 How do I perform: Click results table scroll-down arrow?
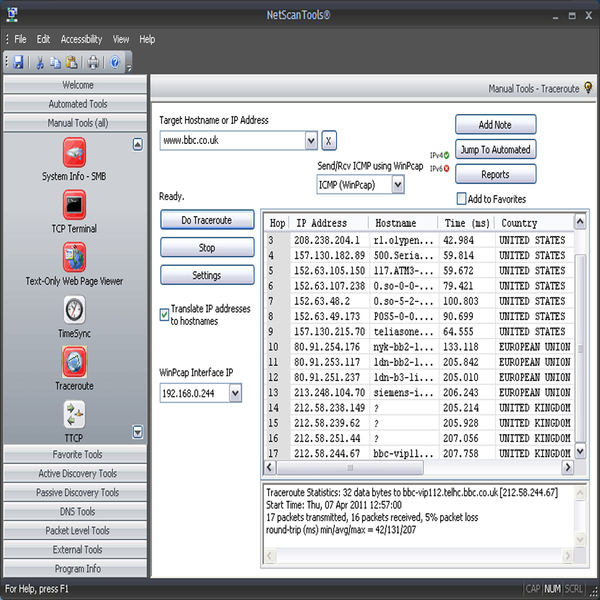pyautogui.click(x=580, y=450)
